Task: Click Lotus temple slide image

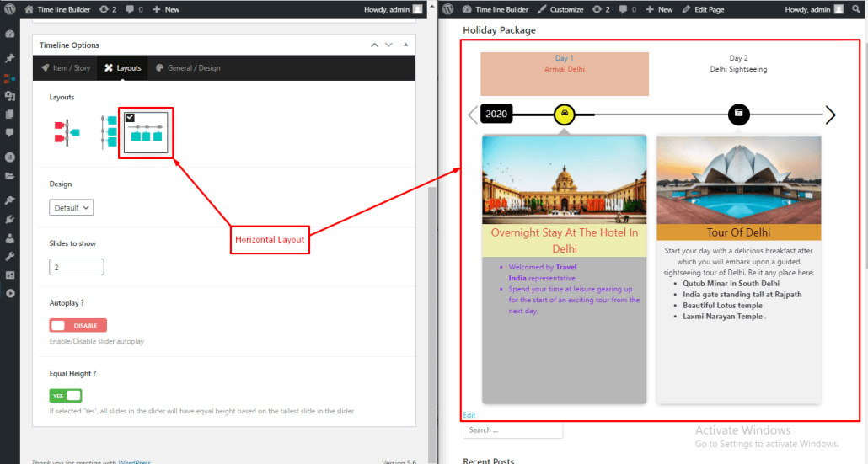Action: tap(738, 179)
